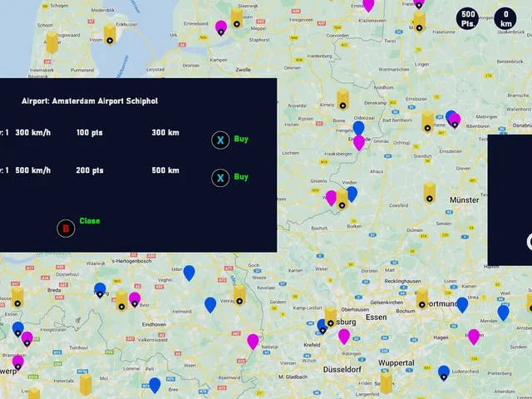Click the Düsseldorf city label on map
The image size is (532, 399).
coord(342,369)
